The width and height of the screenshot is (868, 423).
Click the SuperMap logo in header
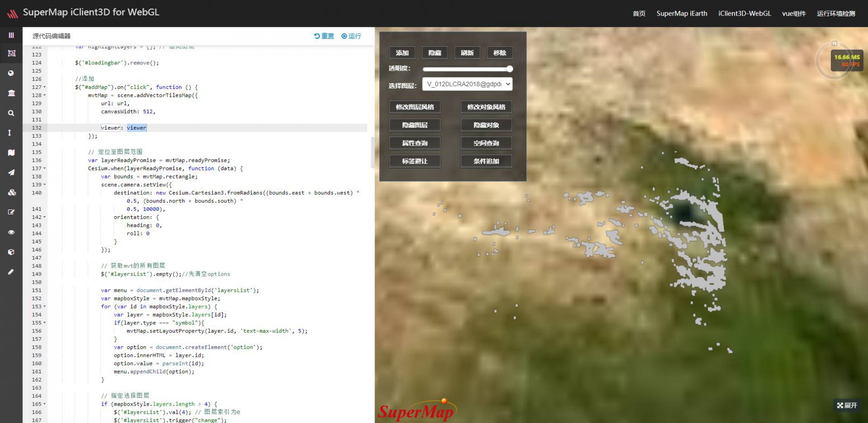(13, 14)
